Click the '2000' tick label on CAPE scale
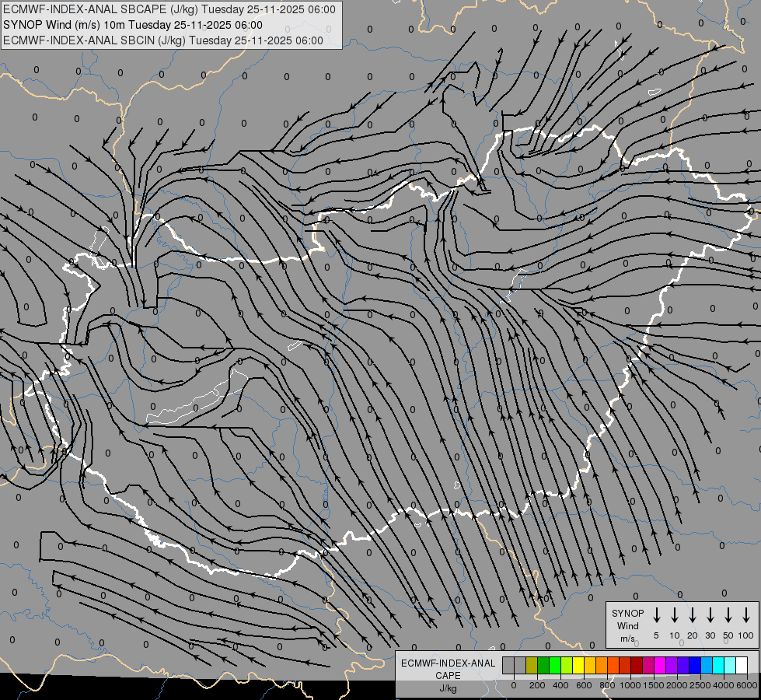The width and height of the screenshot is (761, 700). click(x=677, y=685)
